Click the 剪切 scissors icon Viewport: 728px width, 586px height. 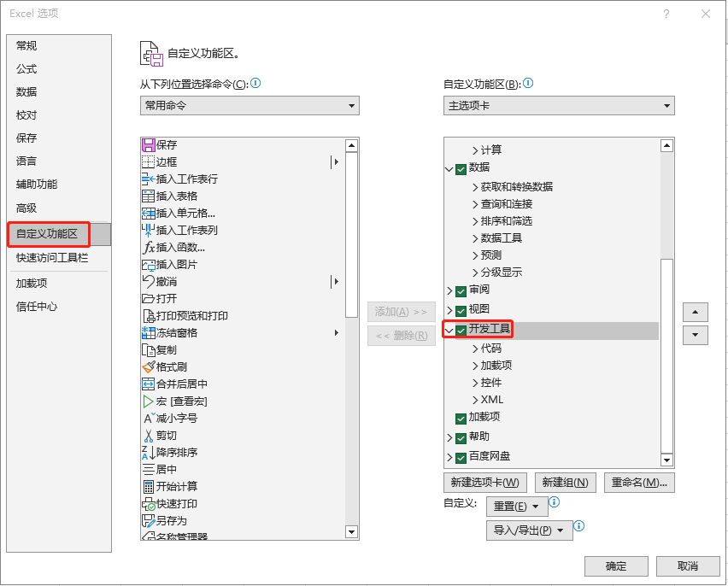(148, 436)
